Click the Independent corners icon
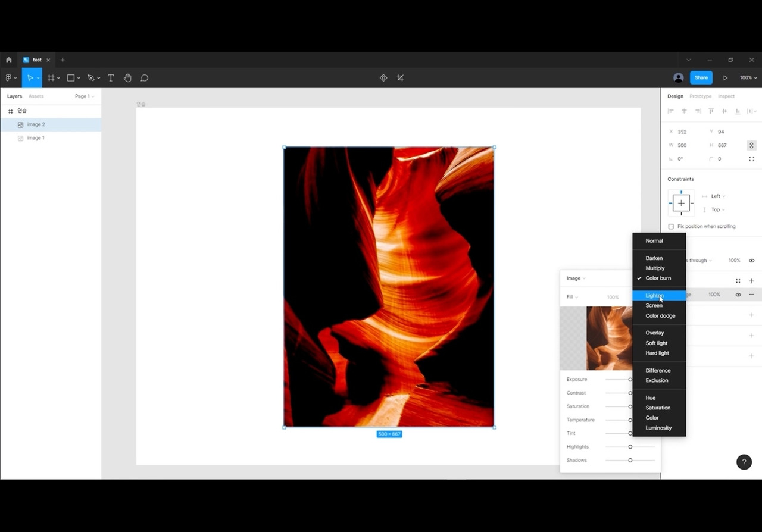762x532 pixels. coord(751,159)
